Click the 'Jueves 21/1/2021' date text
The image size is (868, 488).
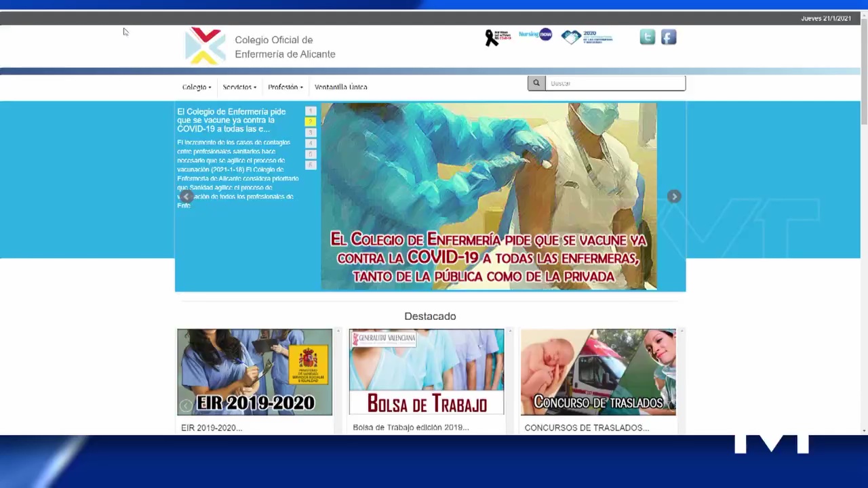(x=826, y=18)
